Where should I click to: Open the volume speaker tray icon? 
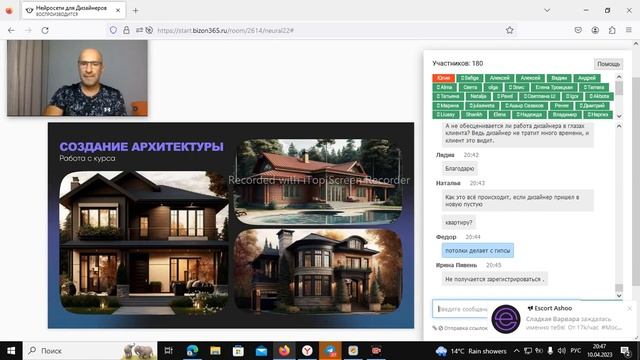click(562, 351)
